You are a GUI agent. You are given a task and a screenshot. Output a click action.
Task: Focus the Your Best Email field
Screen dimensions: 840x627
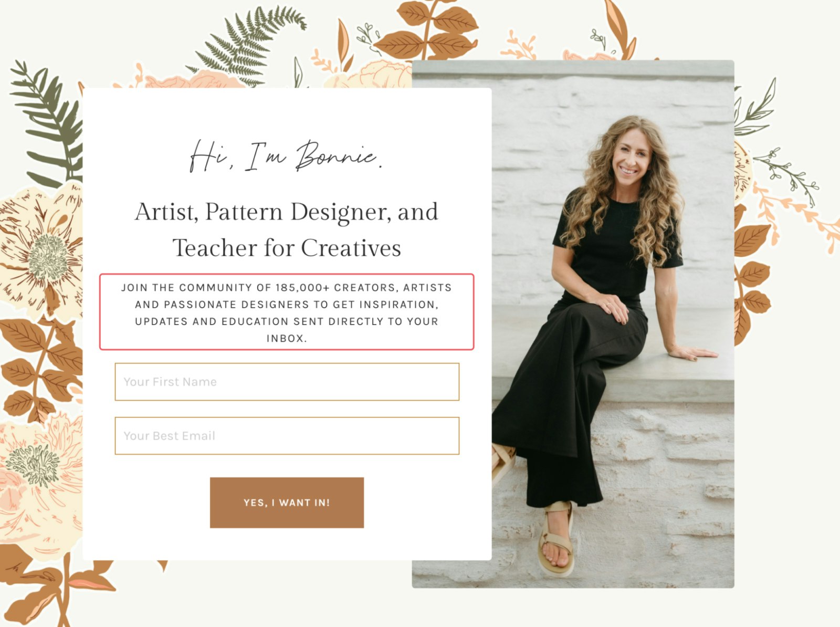pos(287,436)
